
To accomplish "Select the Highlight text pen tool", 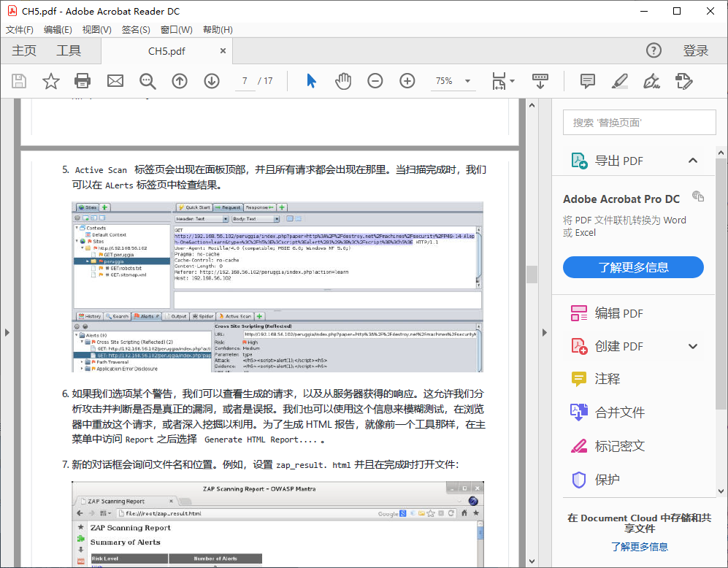I will pyautogui.click(x=620, y=81).
